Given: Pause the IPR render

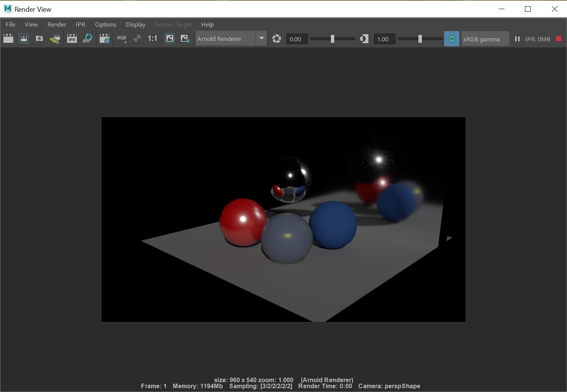Looking at the screenshot, I should pyautogui.click(x=517, y=39).
